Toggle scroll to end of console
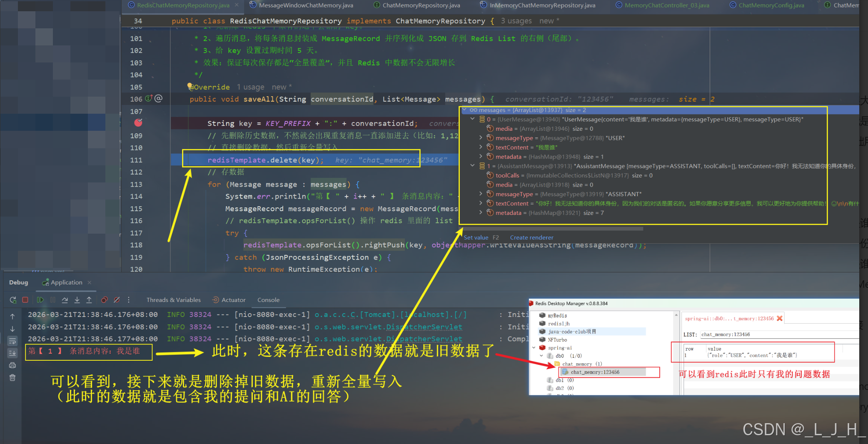Viewport: 868px width, 444px height. [x=12, y=353]
